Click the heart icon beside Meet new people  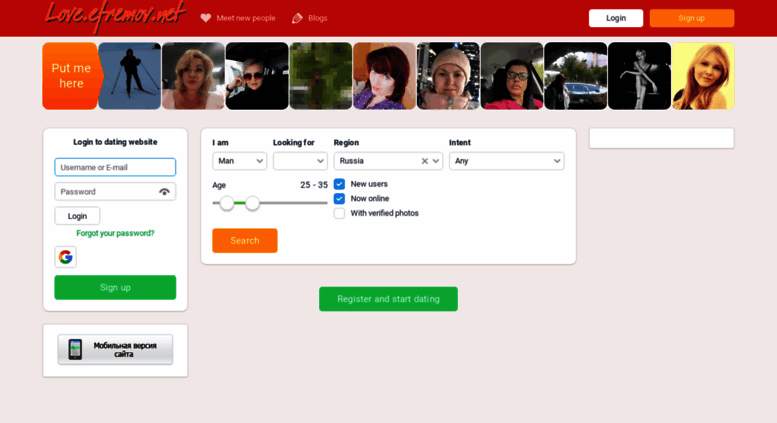coord(206,18)
